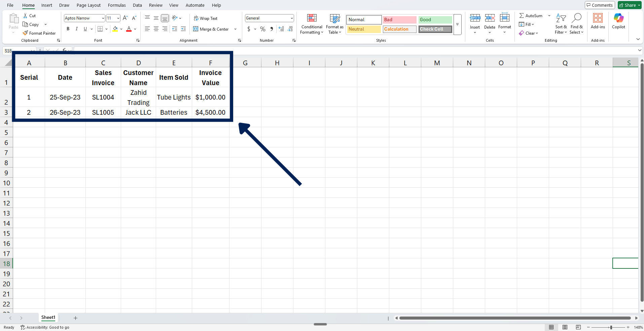
Task: Activate the Format Painter brush
Action: tap(25, 33)
